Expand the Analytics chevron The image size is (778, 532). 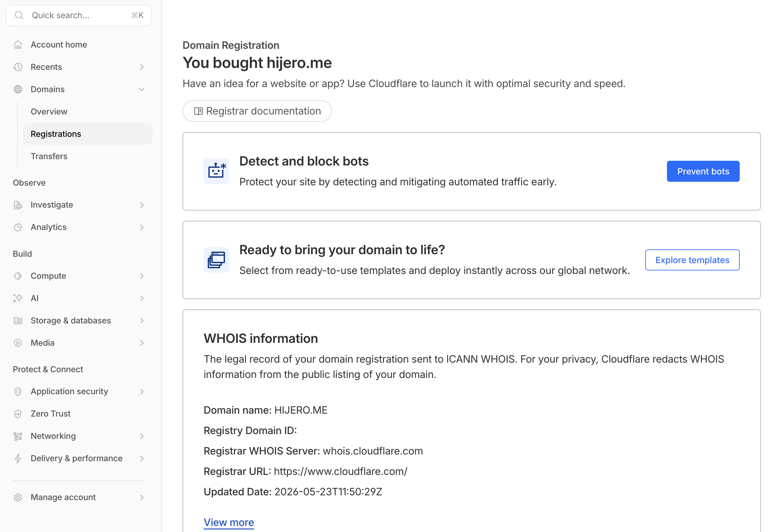(x=142, y=227)
